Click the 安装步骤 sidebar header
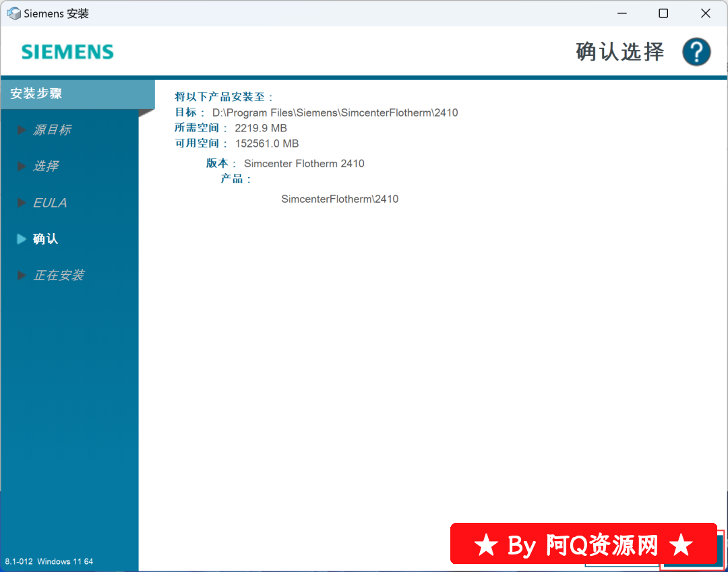 78,94
